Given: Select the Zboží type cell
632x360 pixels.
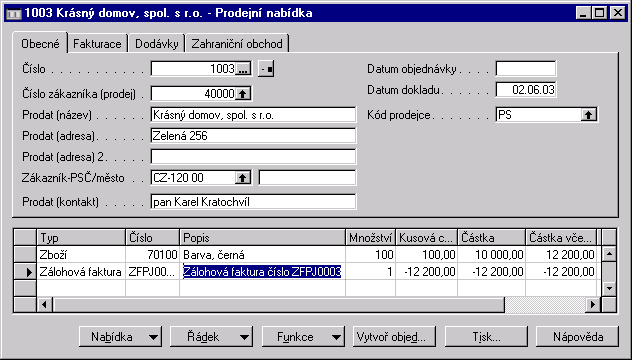Looking at the screenshot, I should tap(81, 255).
